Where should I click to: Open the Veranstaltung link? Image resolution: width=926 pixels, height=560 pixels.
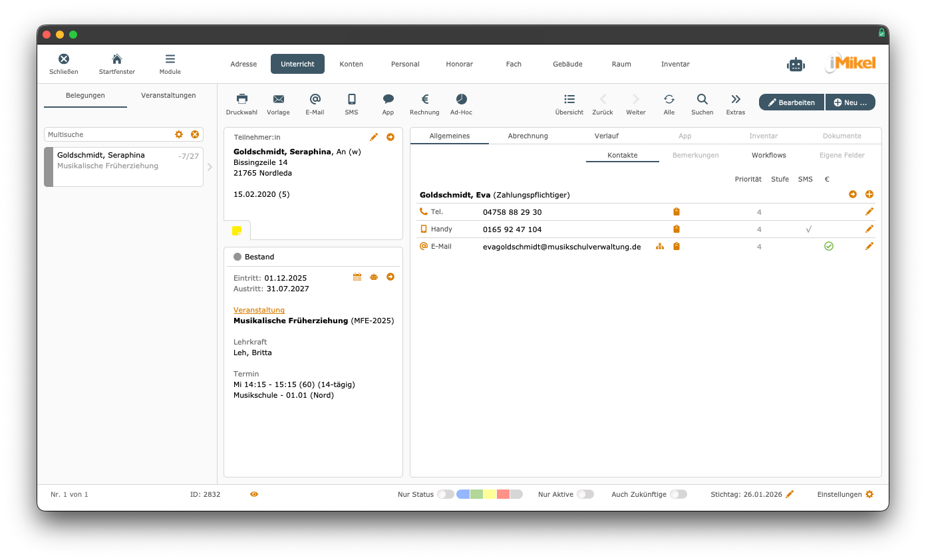click(259, 310)
